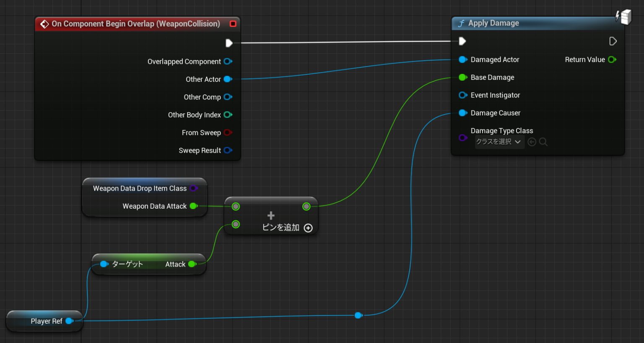Open the Damage Type Class selection dropdown

(499, 142)
